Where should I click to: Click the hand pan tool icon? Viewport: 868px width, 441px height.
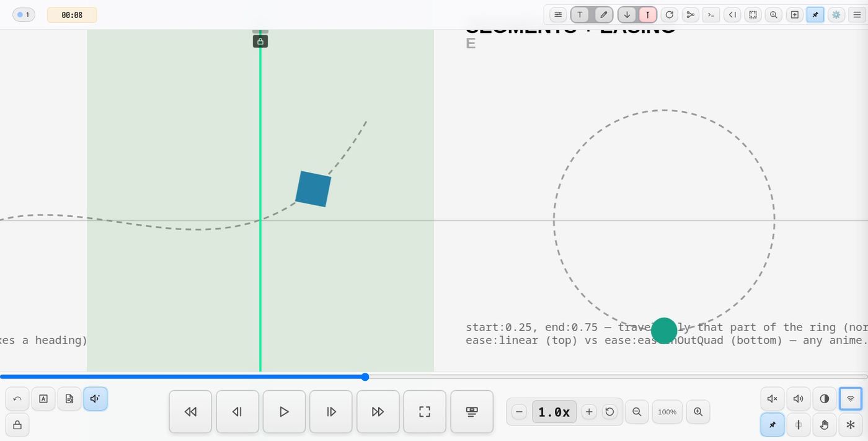point(824,425)
